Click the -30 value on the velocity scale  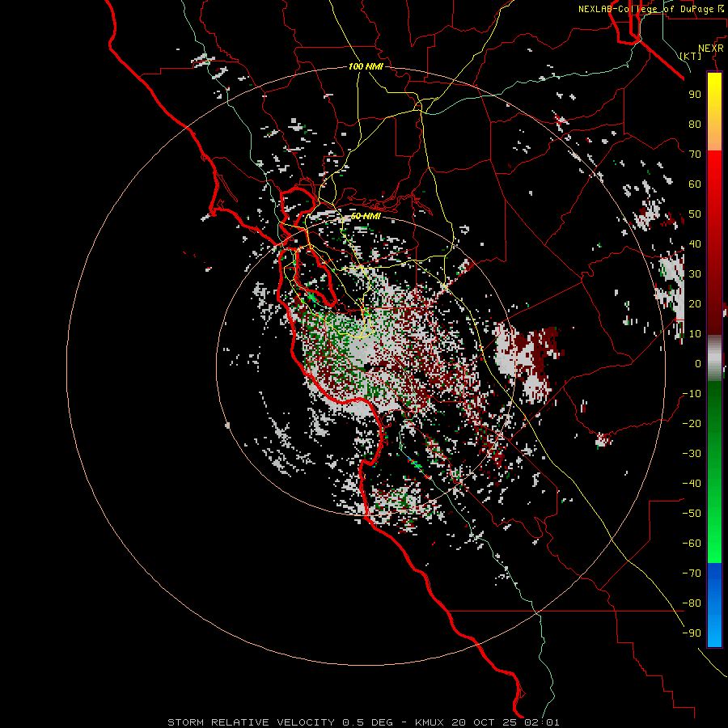(x=692, y=454)
